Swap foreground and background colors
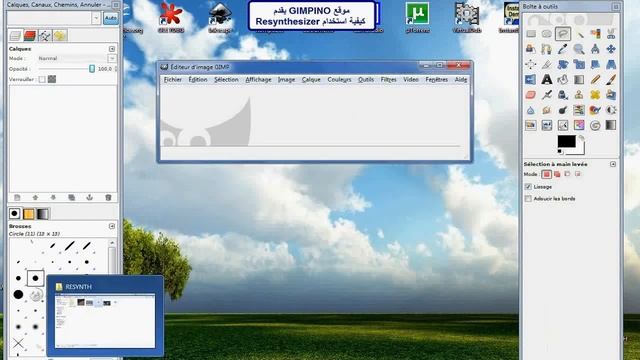The image size is (640, 360). 581,138
